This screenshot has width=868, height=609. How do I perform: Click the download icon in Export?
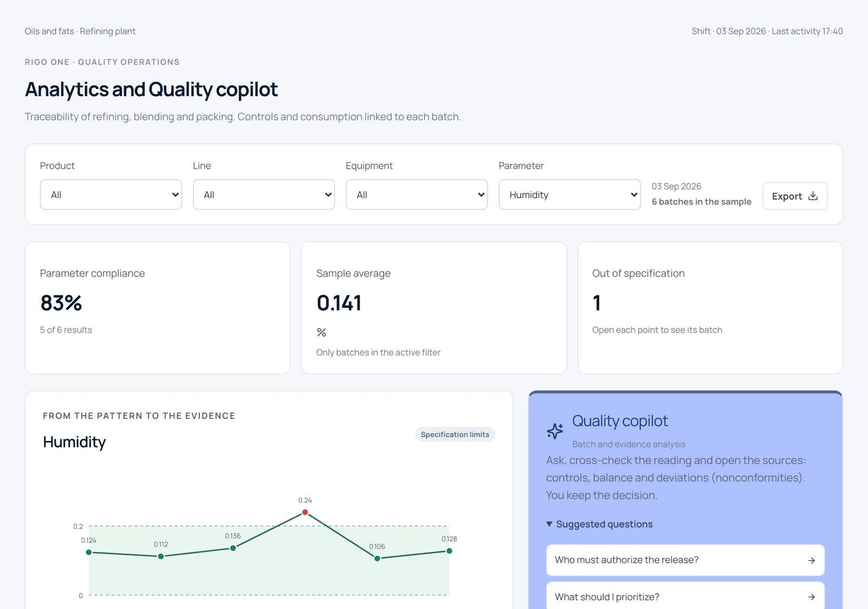813,196
